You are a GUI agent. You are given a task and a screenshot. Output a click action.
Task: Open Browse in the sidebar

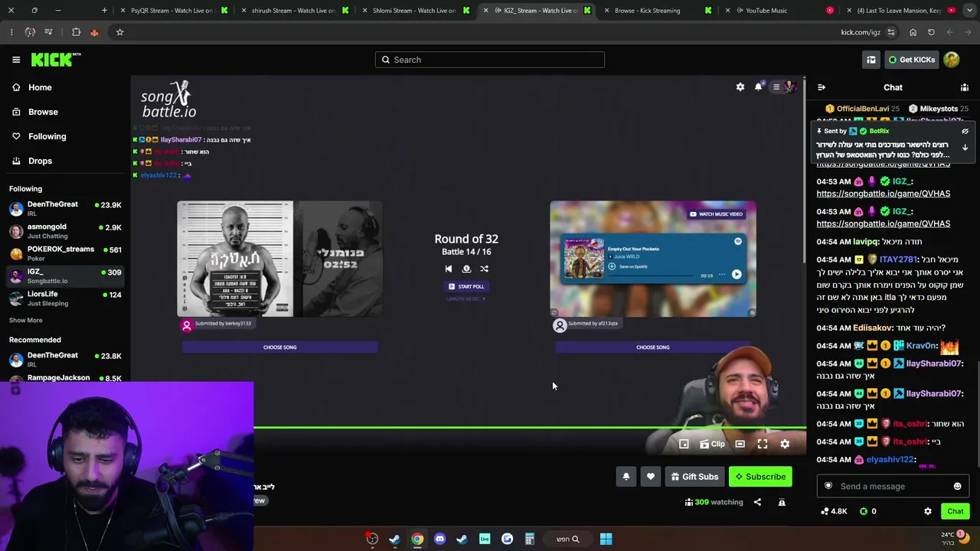pos(43,112)
